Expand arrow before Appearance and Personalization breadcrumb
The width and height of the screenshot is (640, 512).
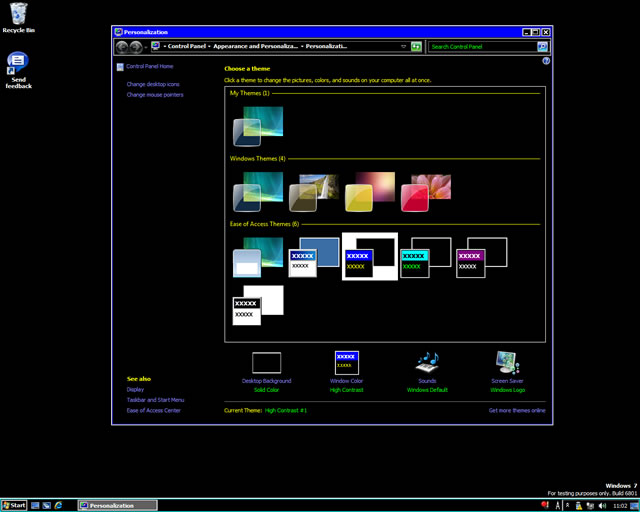click(x=209, y=47)
